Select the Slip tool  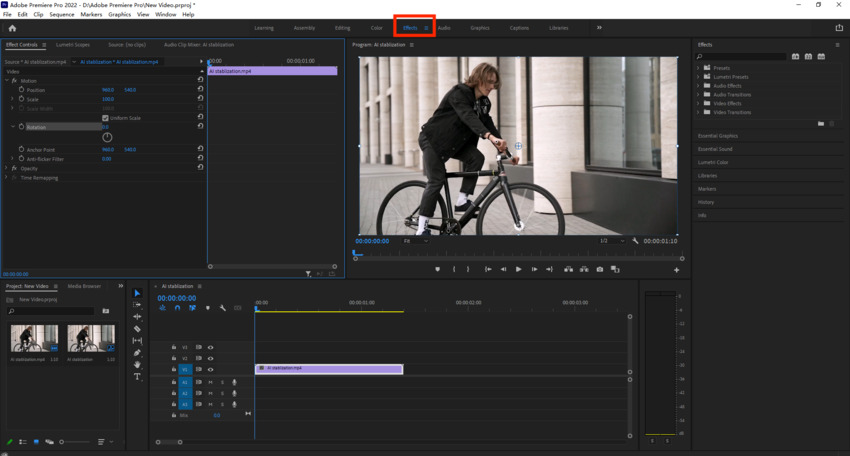pos(137,341)
